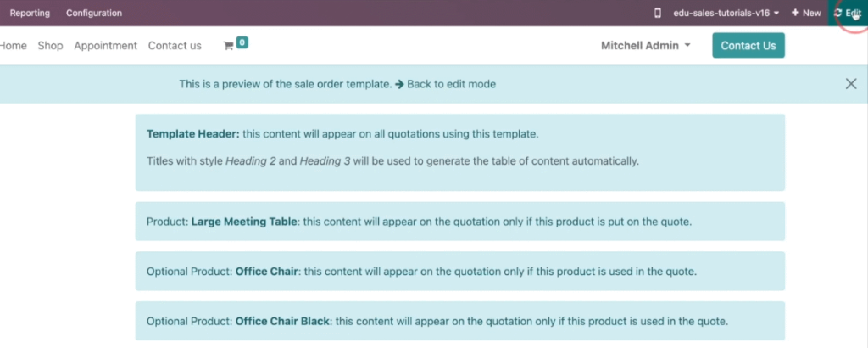Expand the edu-sales-tutorials-v16 website dropdown

point(726,13)
